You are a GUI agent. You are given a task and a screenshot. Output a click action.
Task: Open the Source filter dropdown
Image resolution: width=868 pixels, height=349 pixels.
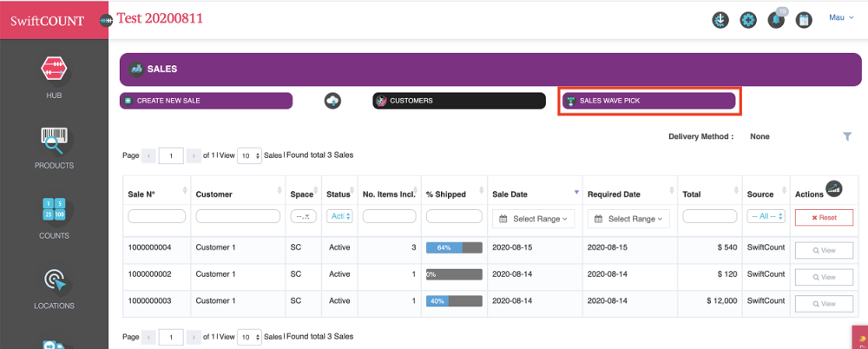(x=766, y=216)
